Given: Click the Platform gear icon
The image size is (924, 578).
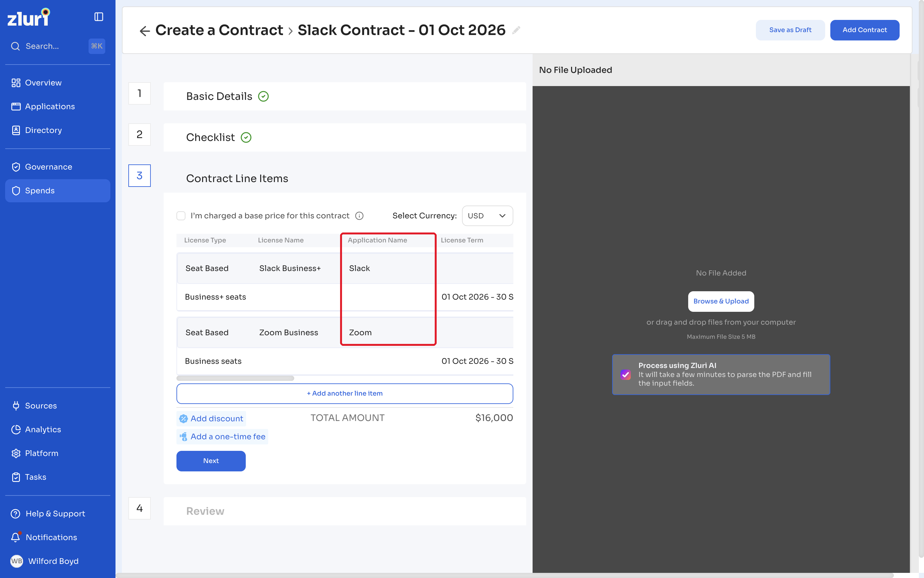Looking at the screenshot, I should [16, 453].
